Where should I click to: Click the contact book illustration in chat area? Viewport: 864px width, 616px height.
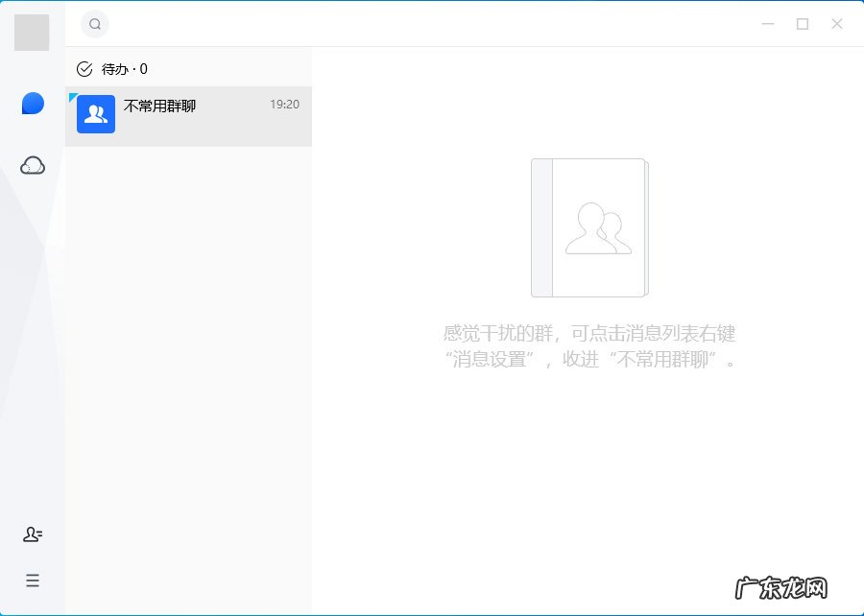click(x=588, y=227)
